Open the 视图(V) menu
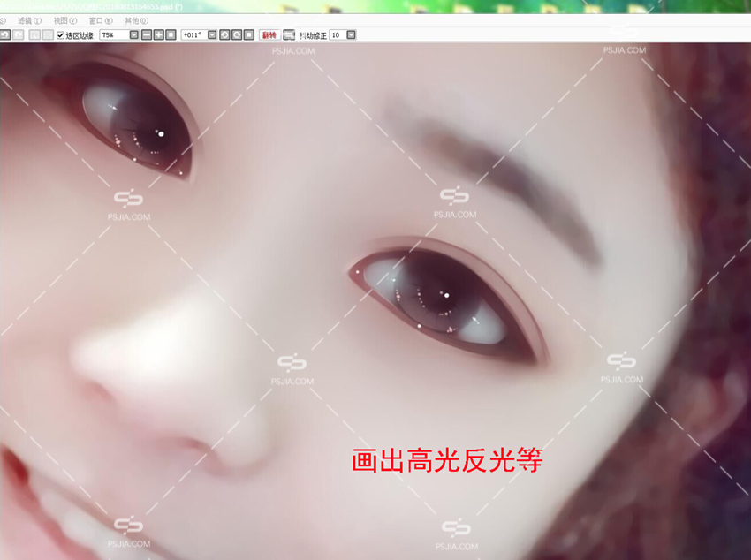The image size is (751, 560). (65, 20)
